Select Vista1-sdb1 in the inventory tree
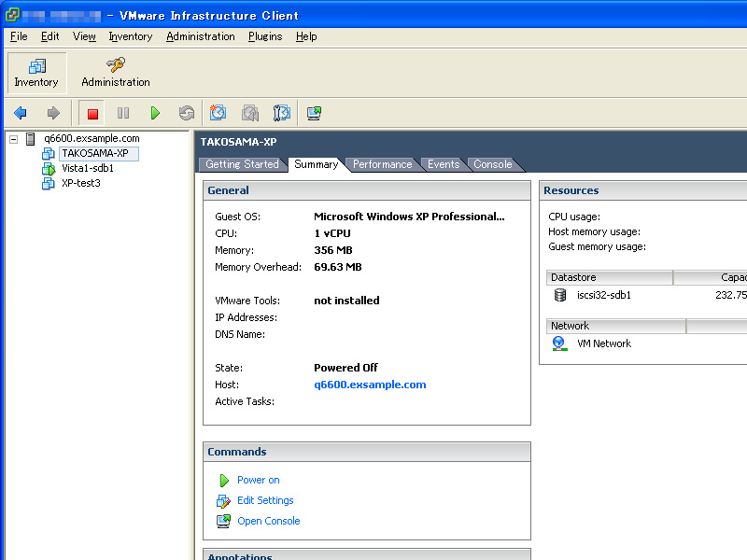 [88, 169]
